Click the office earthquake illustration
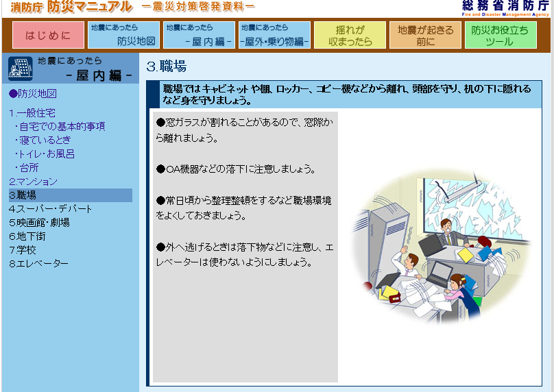Image resolution: width=554 pixels, height=392 pixels. click(442, 247)
